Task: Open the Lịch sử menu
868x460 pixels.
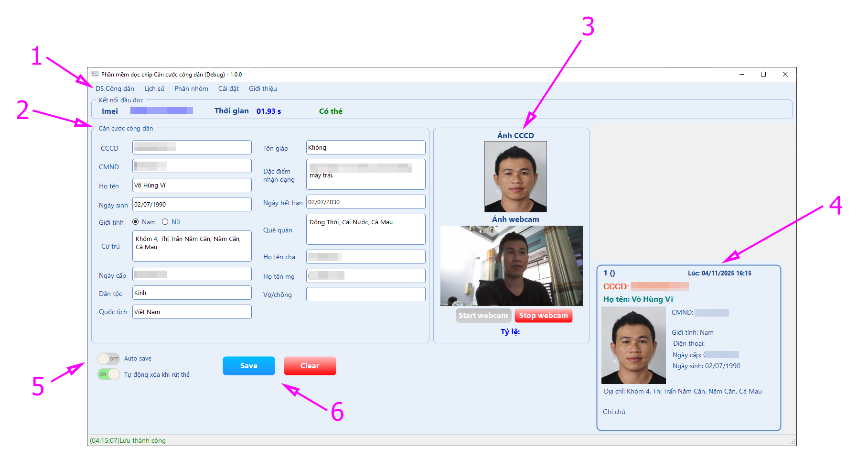Action: tap(154, 88)
